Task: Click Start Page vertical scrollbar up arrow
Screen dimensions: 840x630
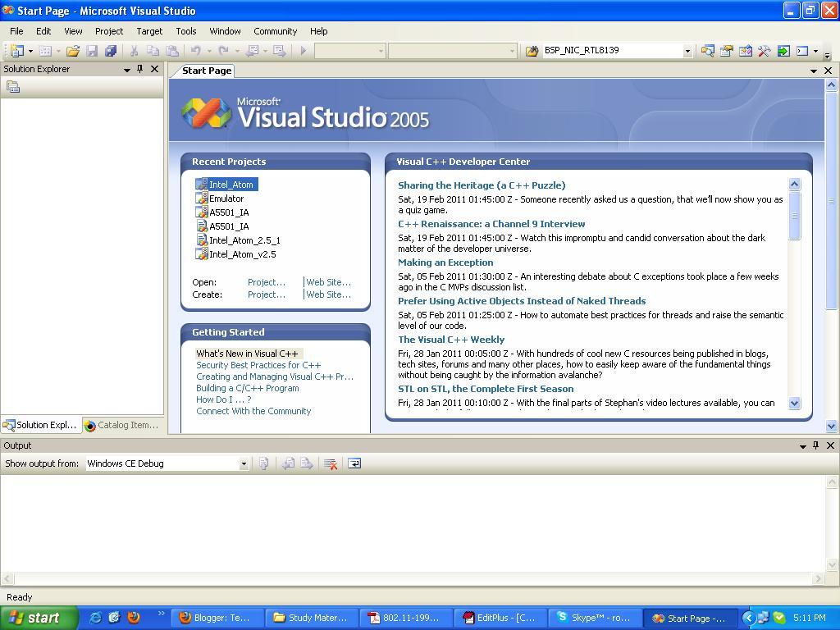Action: click(831, 84)
